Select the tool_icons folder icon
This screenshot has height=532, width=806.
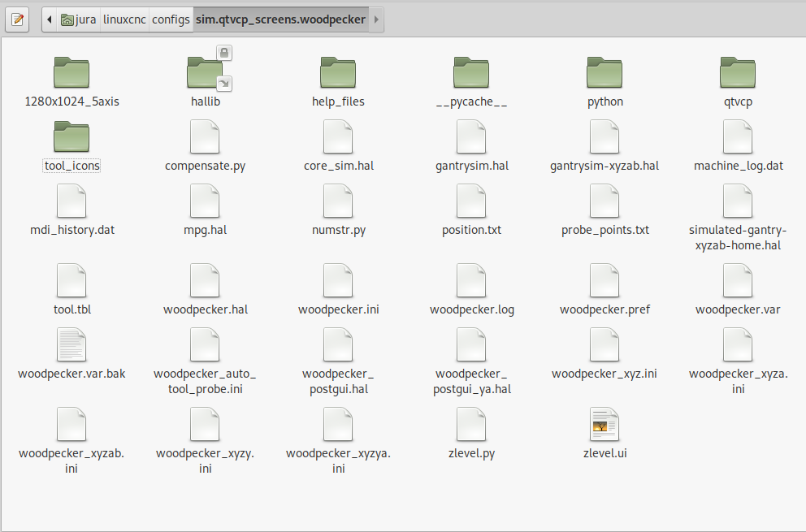pos(71,136)
